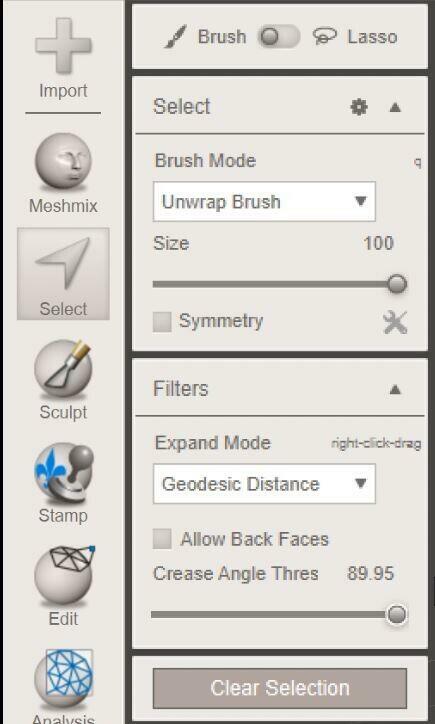Collapse the Filters panel section

[x=395, y=390]
